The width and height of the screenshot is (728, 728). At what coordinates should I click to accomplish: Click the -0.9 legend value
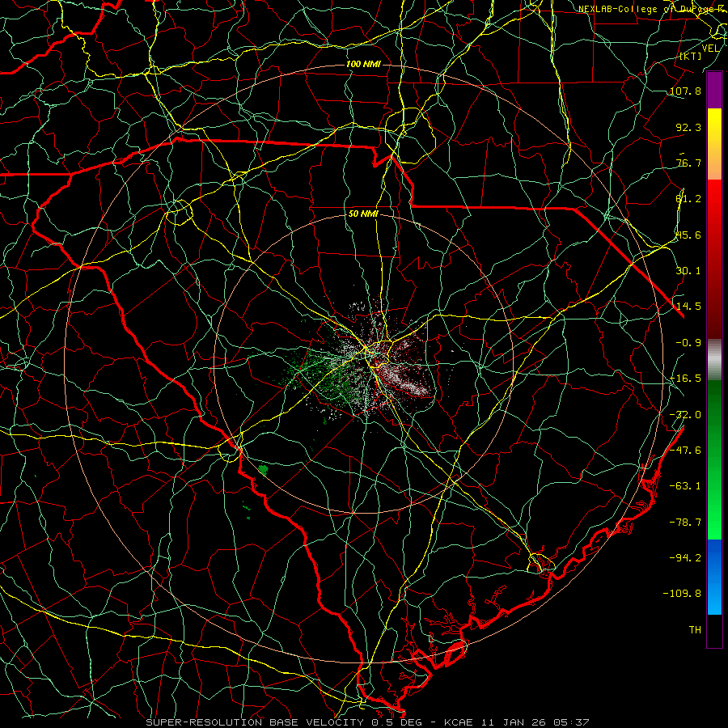click(688, 343)
